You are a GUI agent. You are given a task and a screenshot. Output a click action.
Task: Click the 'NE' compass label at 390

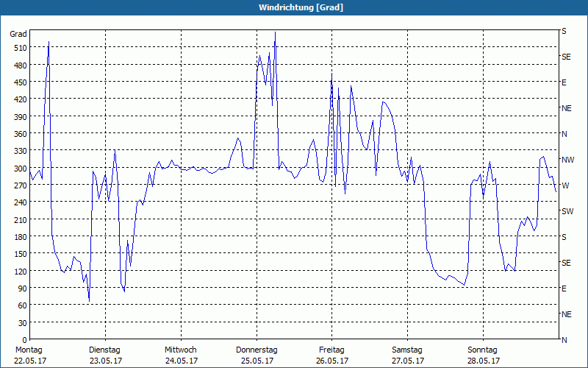click(x=567, y=108)
